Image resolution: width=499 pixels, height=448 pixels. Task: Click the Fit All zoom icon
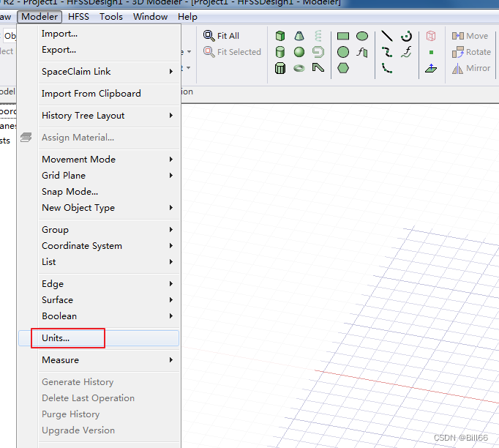click(x=209, y=36)
